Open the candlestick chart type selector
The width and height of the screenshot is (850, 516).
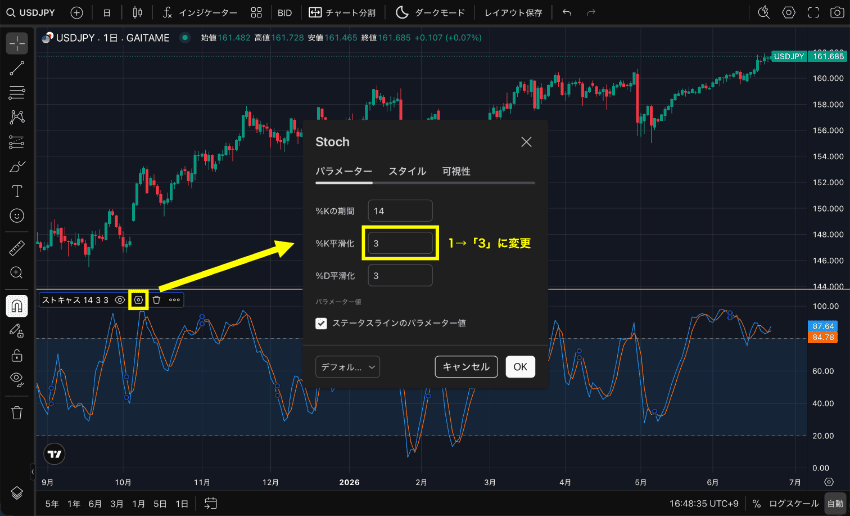coord(138,12)
